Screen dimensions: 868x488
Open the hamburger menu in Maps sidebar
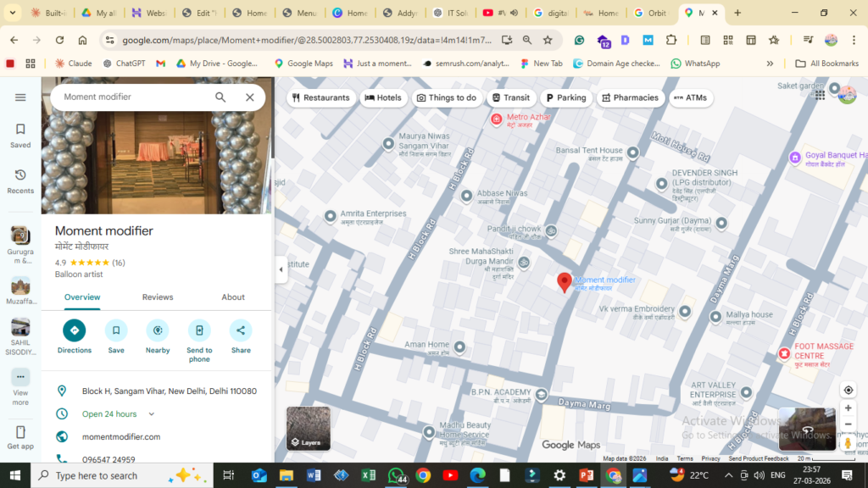coord(20,97)
